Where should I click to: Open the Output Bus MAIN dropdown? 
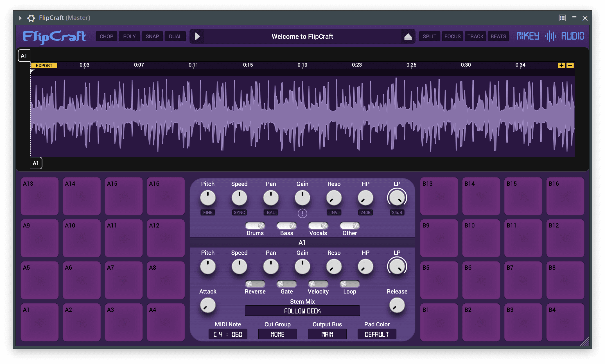click(x=327, y=334)
